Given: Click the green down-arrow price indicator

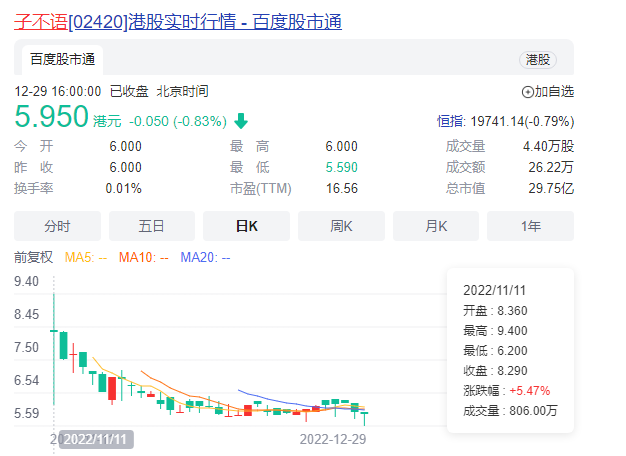Looking at the screenshot, I should pos(241,121).
